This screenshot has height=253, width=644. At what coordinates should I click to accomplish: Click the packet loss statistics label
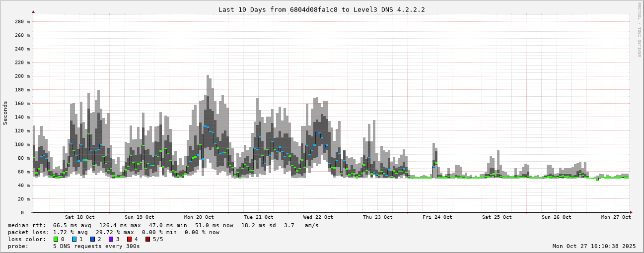28,232
